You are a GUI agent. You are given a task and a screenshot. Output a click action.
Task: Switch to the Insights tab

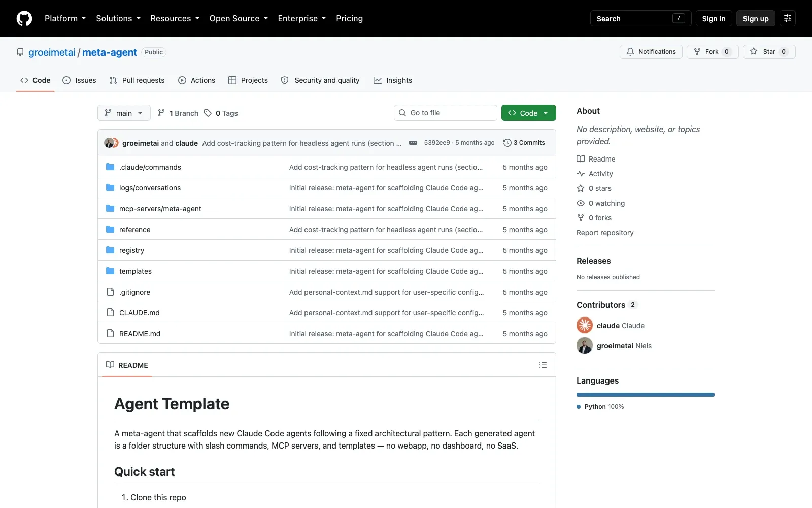pos(393,80)
